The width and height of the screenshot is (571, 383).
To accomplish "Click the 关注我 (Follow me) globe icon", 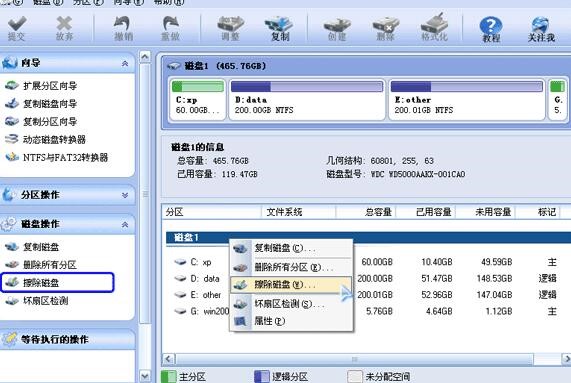I will 541,29.
